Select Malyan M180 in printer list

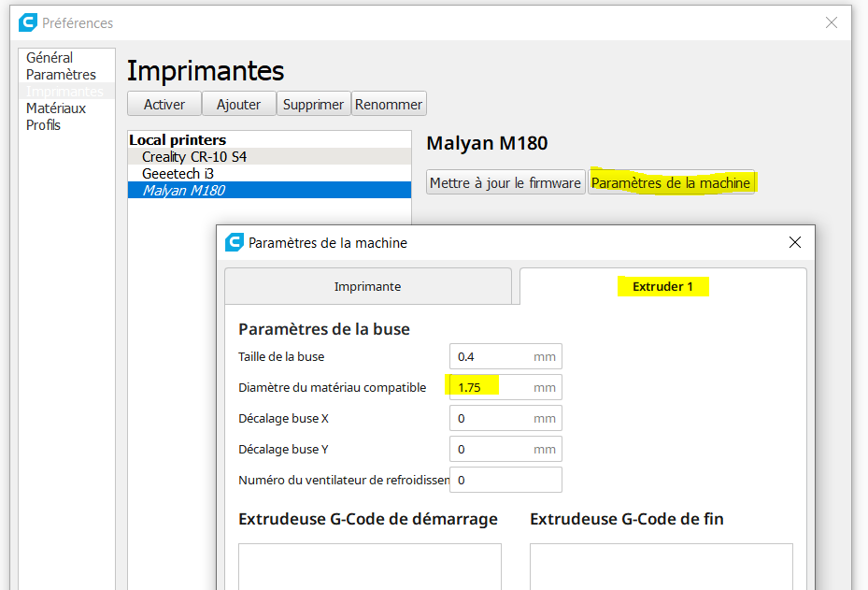(x=270, y=190)
